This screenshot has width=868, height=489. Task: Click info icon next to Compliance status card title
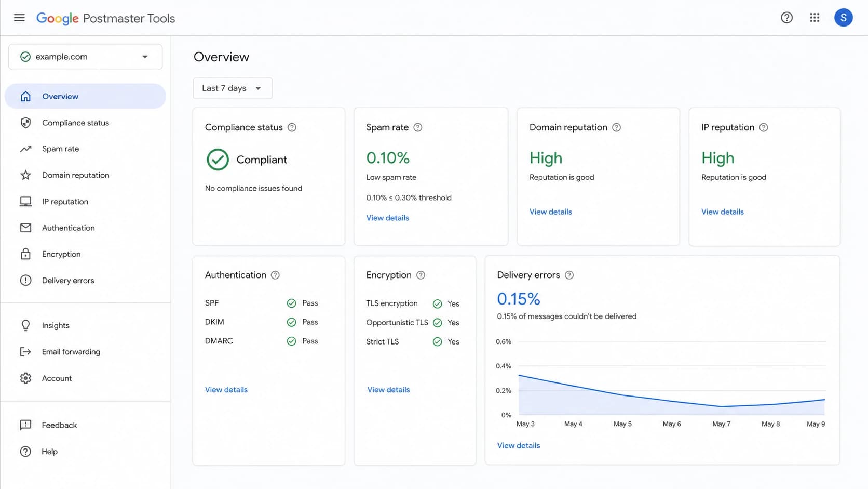(292, 127)
